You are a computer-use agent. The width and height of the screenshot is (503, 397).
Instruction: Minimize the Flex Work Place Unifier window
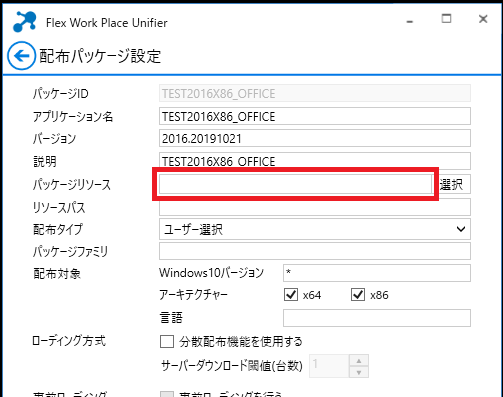coord(410,22)
